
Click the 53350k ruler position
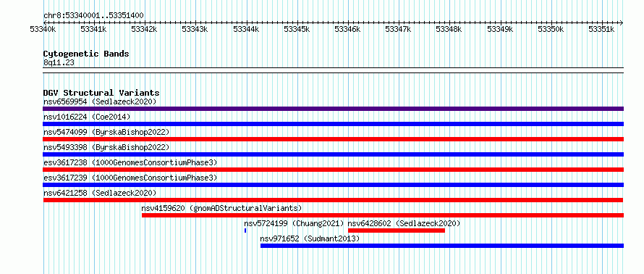pos(551,29)
